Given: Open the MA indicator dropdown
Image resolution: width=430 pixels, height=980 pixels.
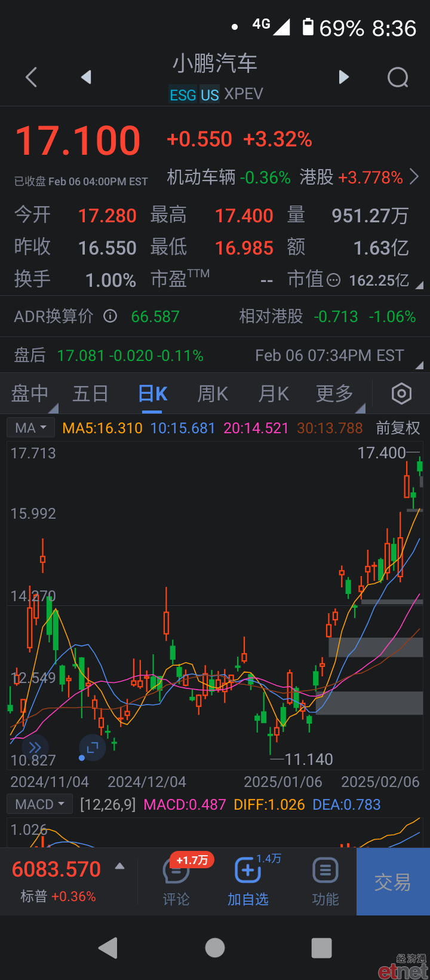Looking at the screenshot, I should click(x=30, y=428).
